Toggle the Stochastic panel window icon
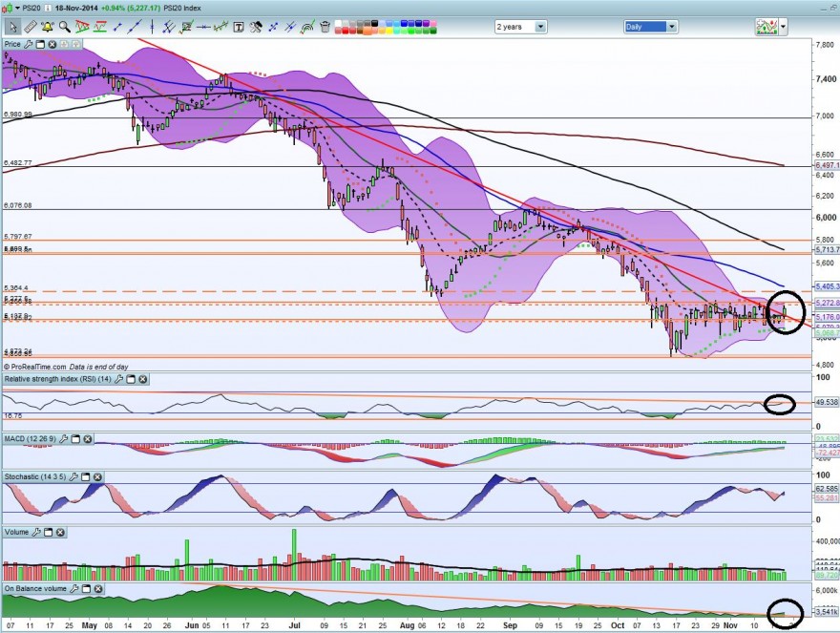The image size is (840, 633). [86, 476]
